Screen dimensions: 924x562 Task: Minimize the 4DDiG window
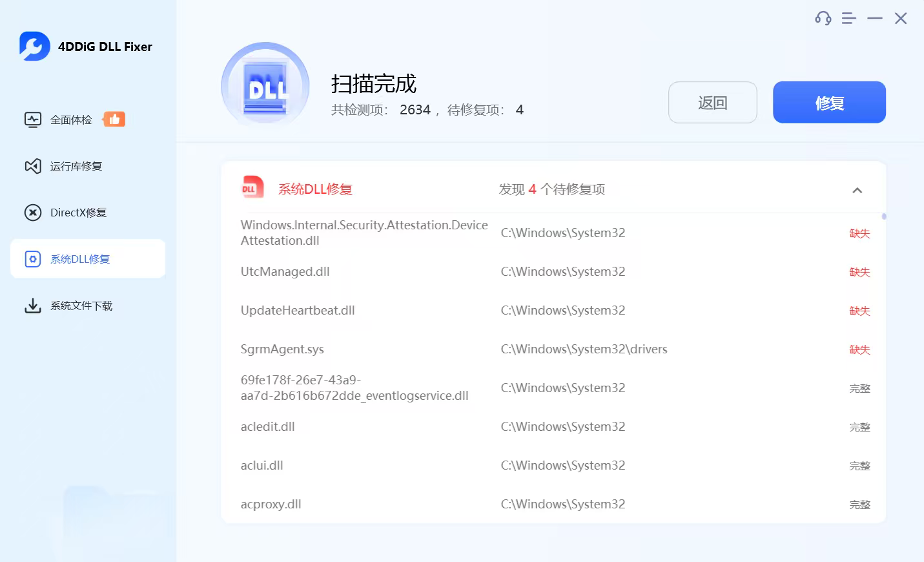[x=875, y=19]
